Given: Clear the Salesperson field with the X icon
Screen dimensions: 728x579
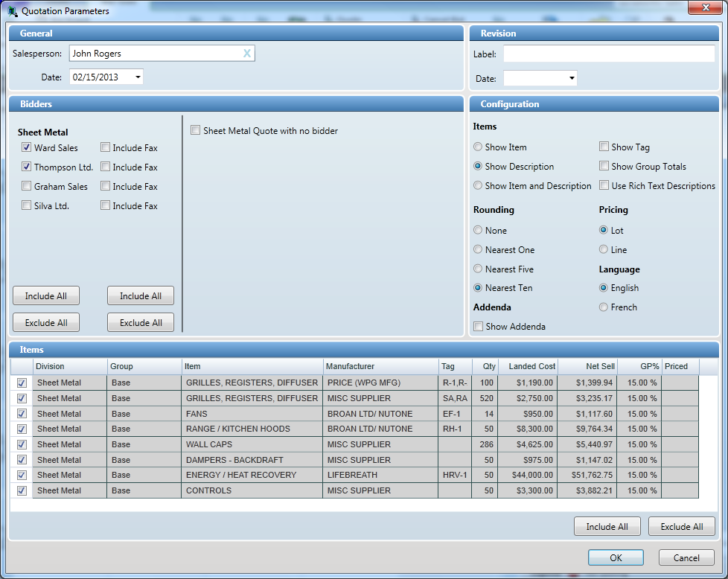Looking at the screenshot, I should coord(247,53).
